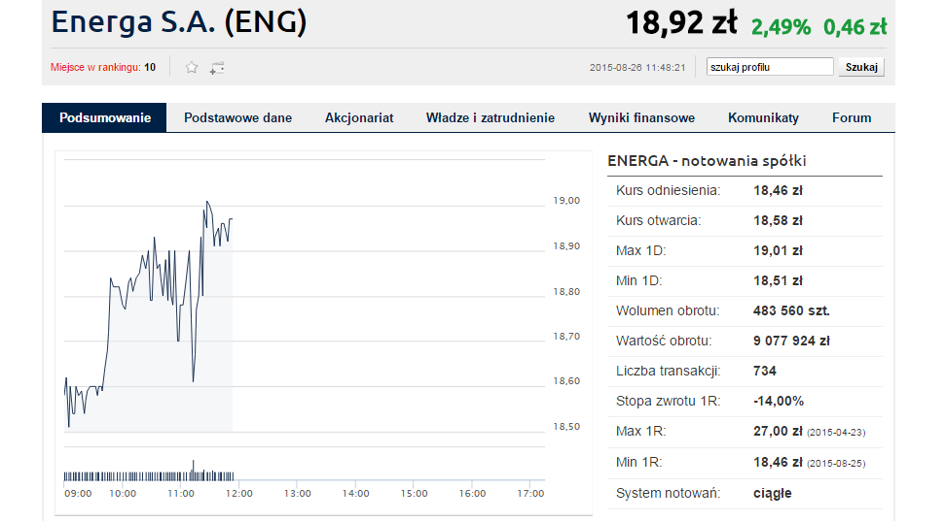Switch to the Forum tab

pyautogui.click(x=852, y=118)
